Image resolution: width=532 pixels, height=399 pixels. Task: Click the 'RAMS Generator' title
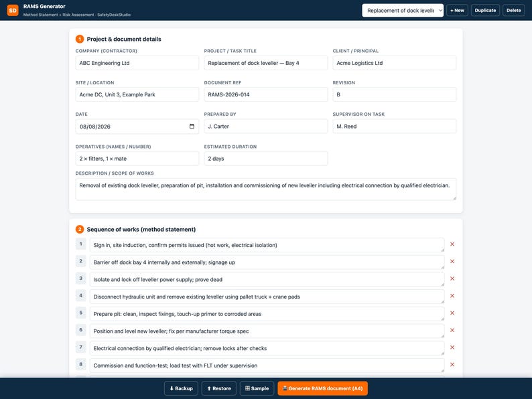point(44,7)
